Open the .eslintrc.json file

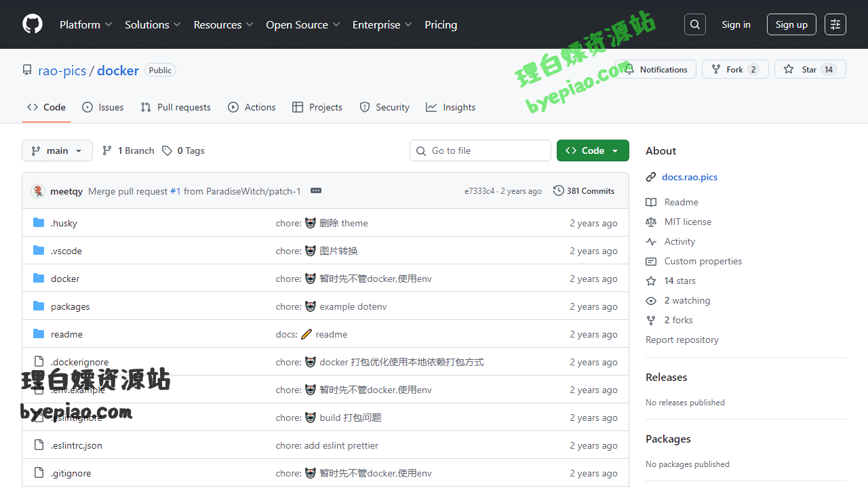pos(77,445)
